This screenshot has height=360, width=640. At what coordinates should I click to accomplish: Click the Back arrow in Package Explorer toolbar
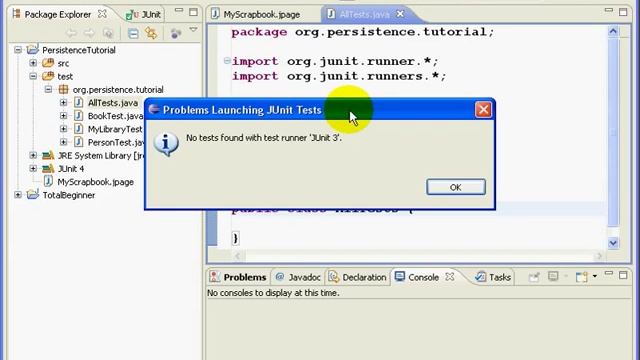coord(72,33)
